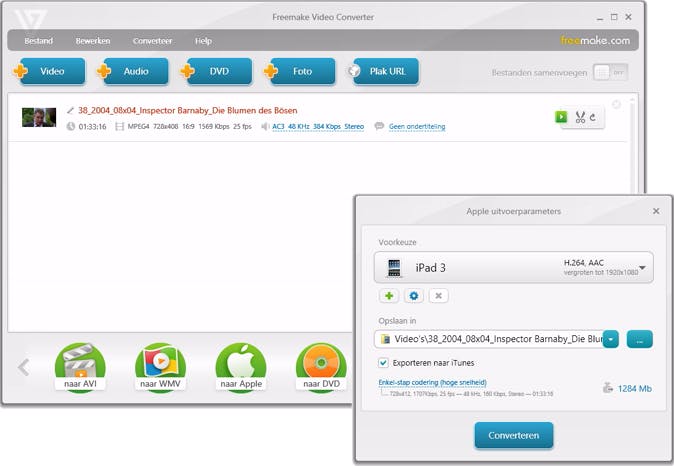Click the weight icon beside 1284 Mb
Image resolution: width=674 pixels, height=466 pixels.
(607, 388)
